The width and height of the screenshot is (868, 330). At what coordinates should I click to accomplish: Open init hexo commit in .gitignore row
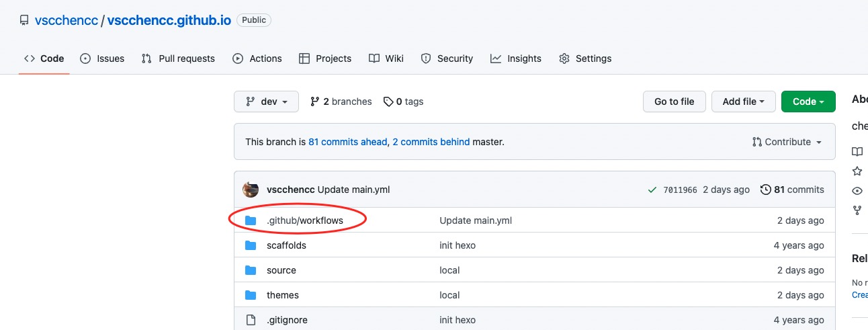pos(458,320)
